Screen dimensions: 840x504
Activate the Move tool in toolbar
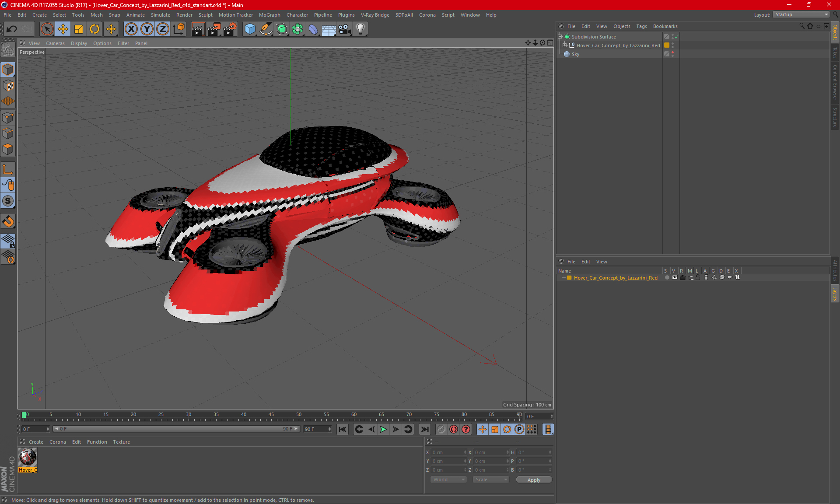(x=63, y=29)
